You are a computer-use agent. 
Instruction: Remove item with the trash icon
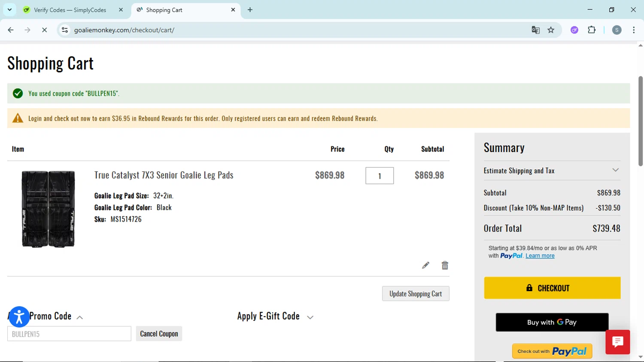coord(445,265)
